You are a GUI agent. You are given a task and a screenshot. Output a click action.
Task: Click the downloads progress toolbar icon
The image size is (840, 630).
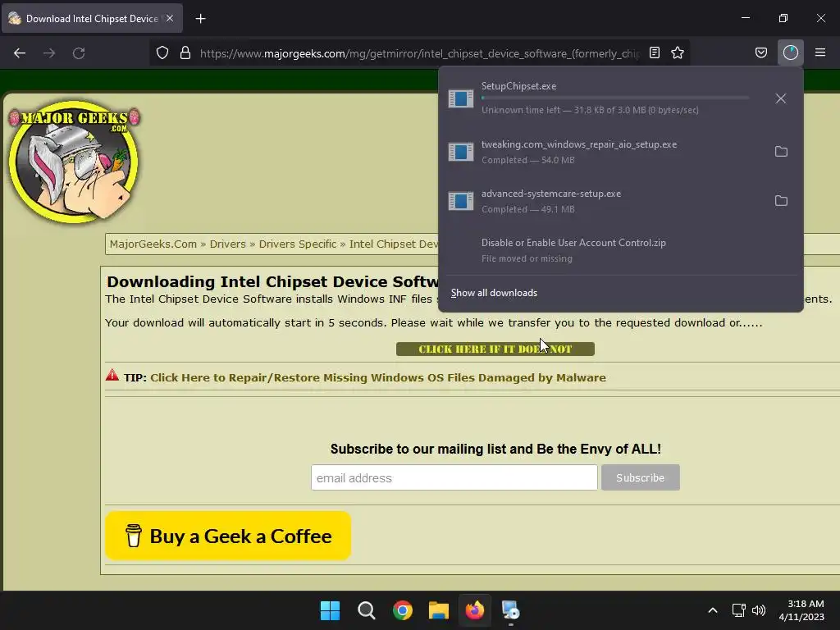[790, 52]
